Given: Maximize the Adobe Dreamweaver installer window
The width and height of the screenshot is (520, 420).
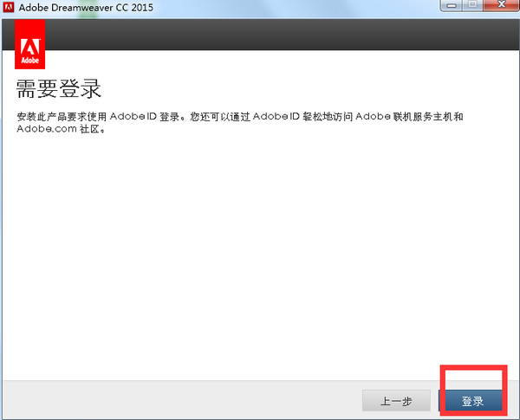Looking at the screenshot, I should 473,5.
